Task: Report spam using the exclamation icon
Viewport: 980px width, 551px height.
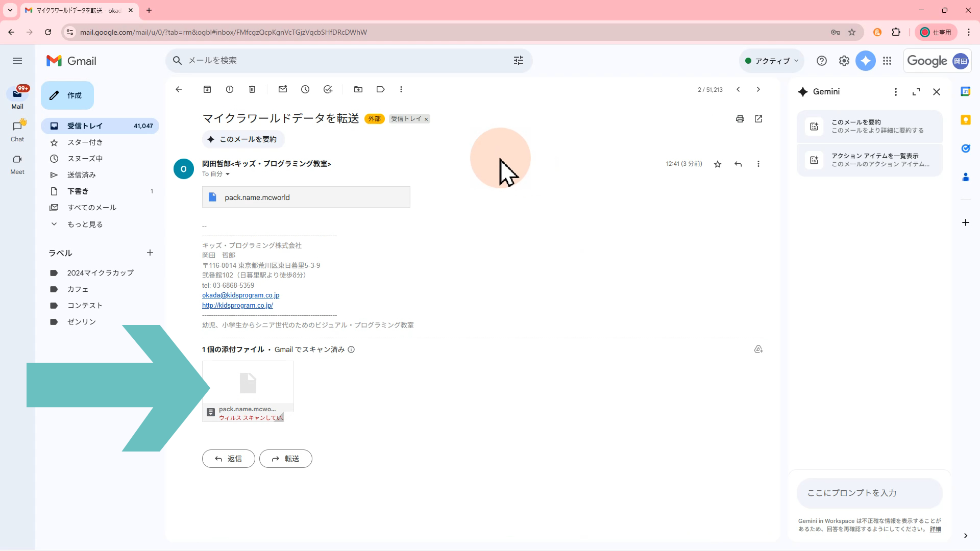Action: tap(230, 89)
